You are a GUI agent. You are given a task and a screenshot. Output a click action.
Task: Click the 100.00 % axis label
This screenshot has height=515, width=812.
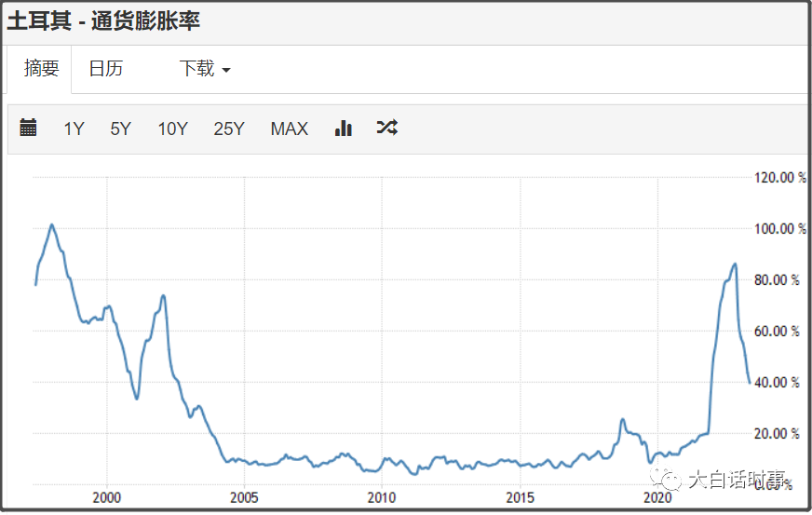[780, 228]
